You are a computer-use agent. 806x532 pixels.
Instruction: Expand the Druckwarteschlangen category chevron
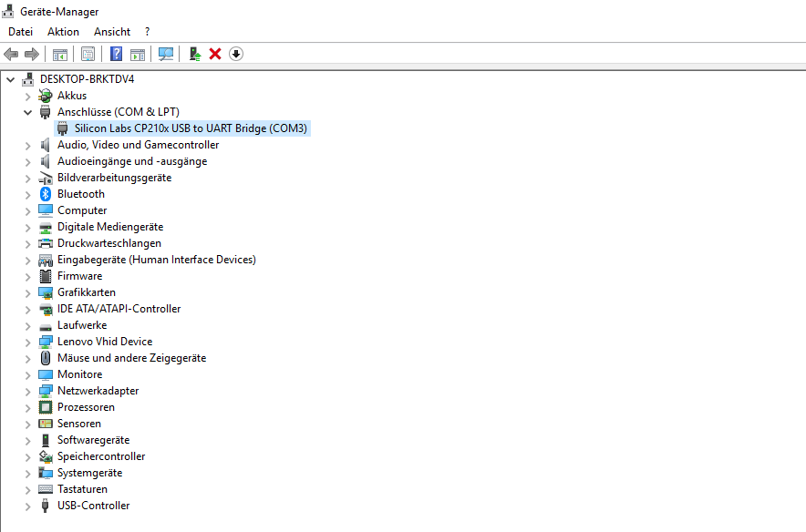pyautogui.click(x=27, y=244)
